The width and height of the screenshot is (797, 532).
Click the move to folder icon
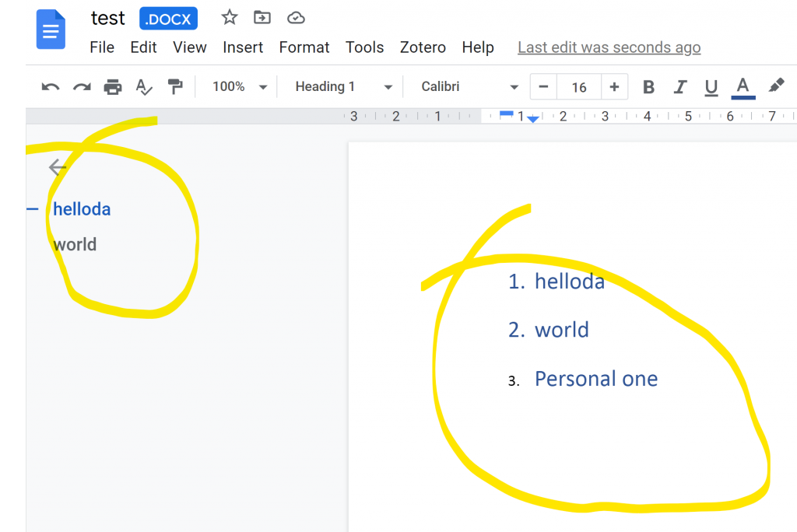pos(262,18)
